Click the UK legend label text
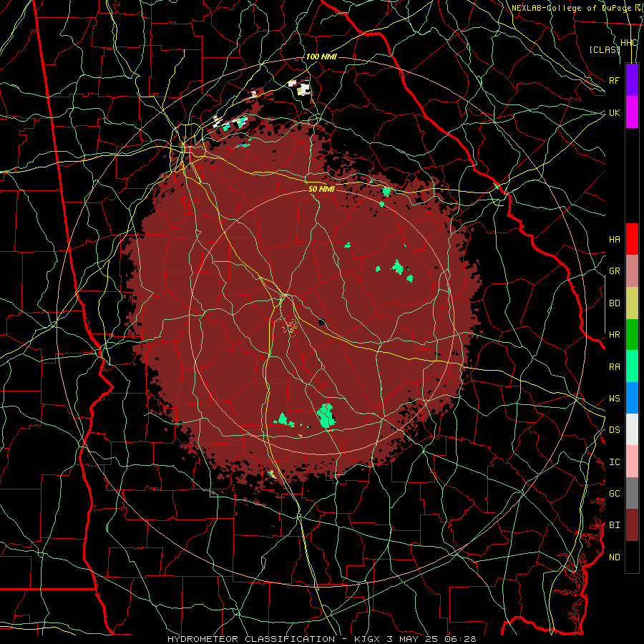The image size is (644, 644). (x=614, y=112)
